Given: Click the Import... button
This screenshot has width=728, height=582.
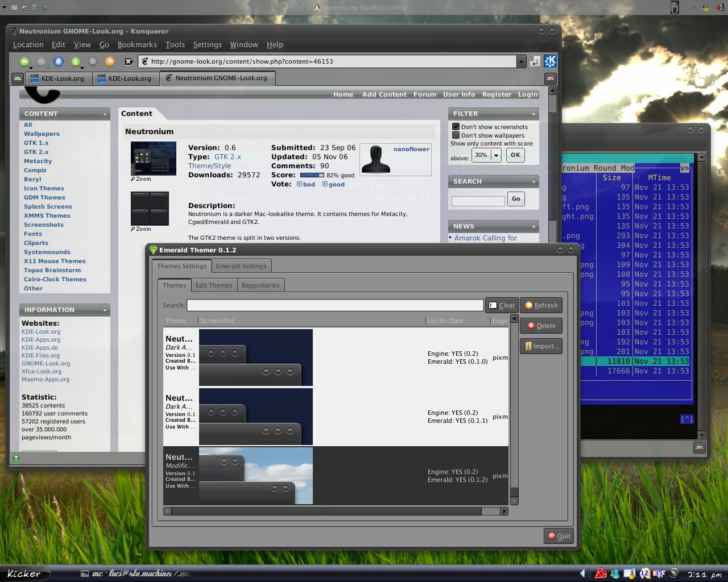Looking at the screenshot, I should coord(541,346).
